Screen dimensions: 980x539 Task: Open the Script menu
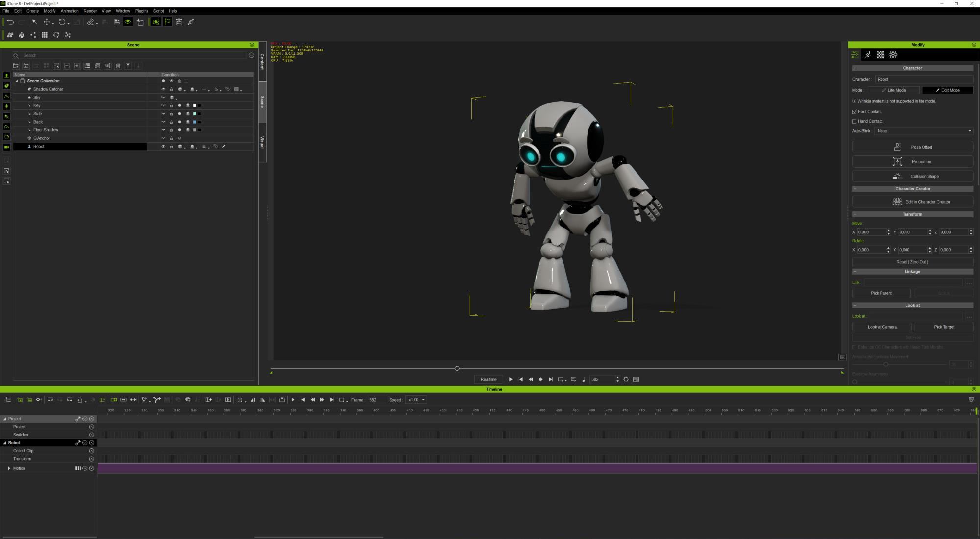click(159, 11)
